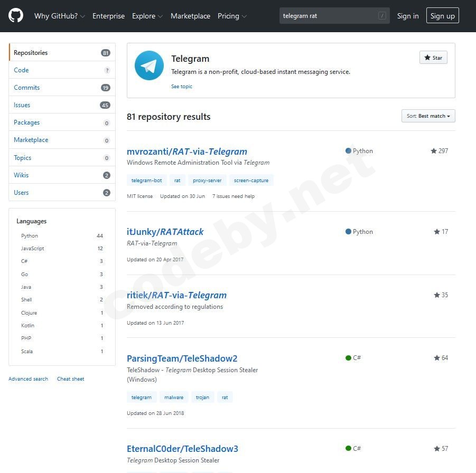Filter by PHP language

click(62, 338)
